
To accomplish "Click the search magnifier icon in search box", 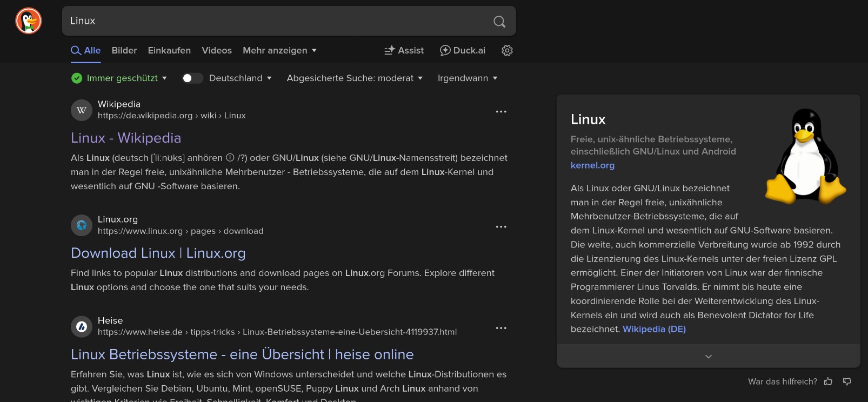I will click(x=499, y=21).
